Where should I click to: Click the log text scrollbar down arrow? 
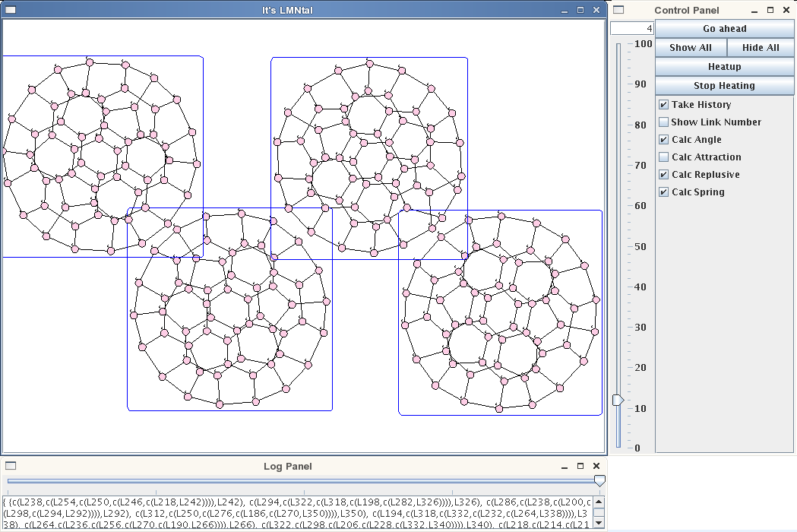point(599,524)
